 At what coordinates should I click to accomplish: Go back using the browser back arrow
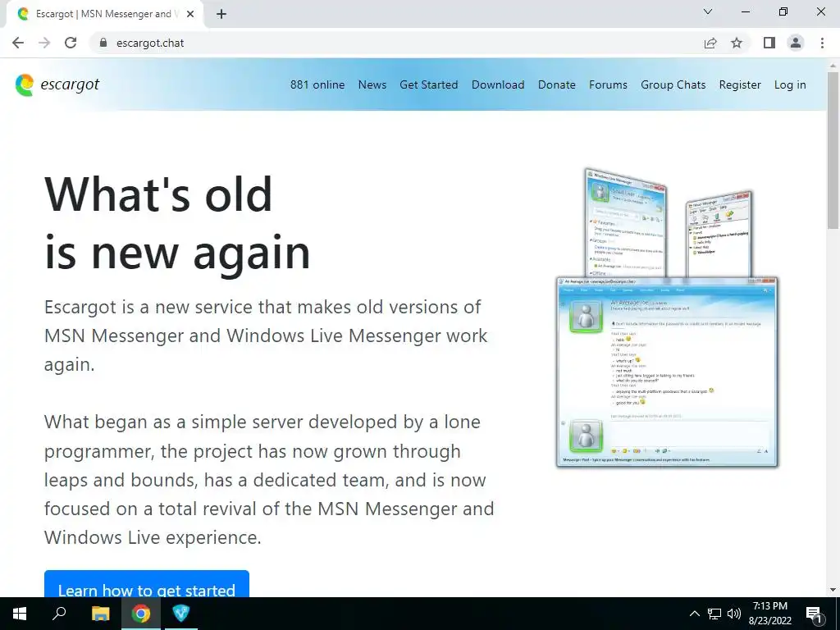coord(18,43)
